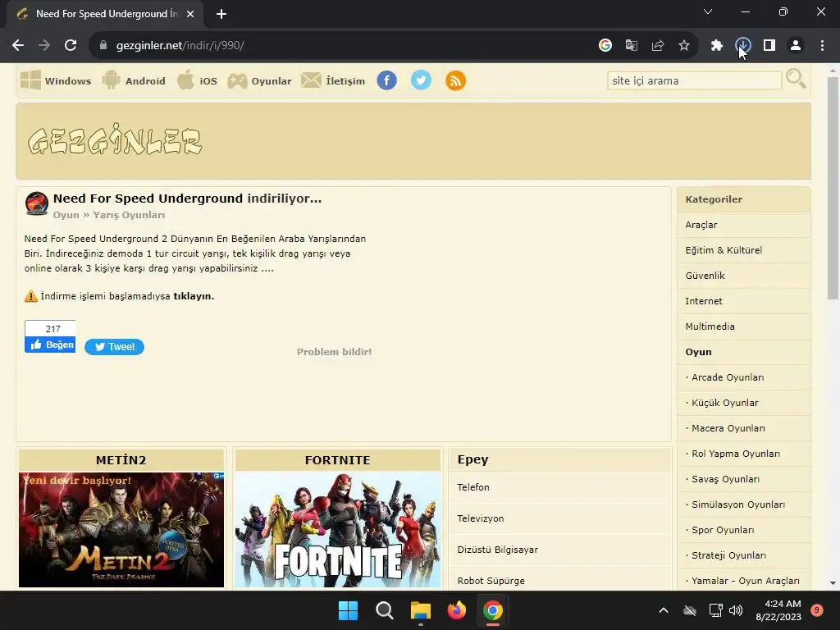Open the Chrome three-dot menu
The width and height of the screenshot is (840, 630).
(x=822, y=46)
